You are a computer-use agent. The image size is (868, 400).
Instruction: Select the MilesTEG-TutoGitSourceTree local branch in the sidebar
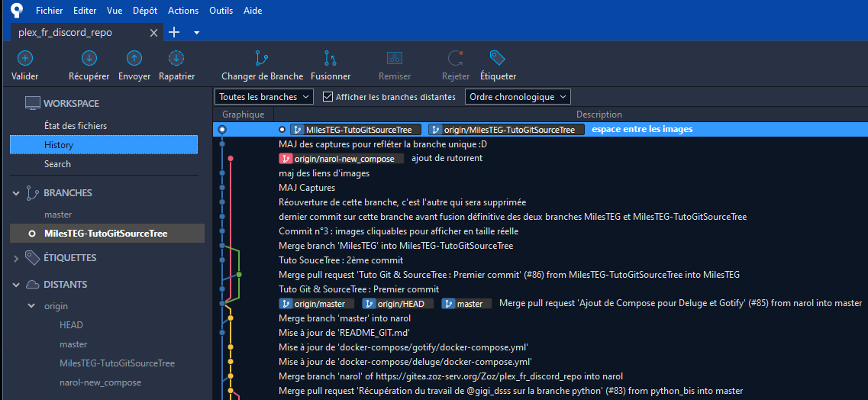point(108,234)
